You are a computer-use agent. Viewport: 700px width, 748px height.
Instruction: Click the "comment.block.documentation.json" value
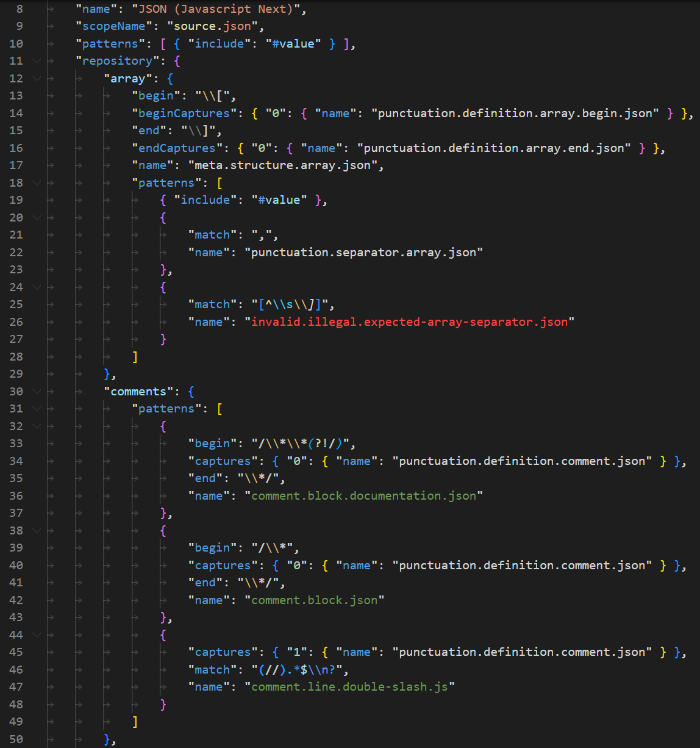(361, 495)
